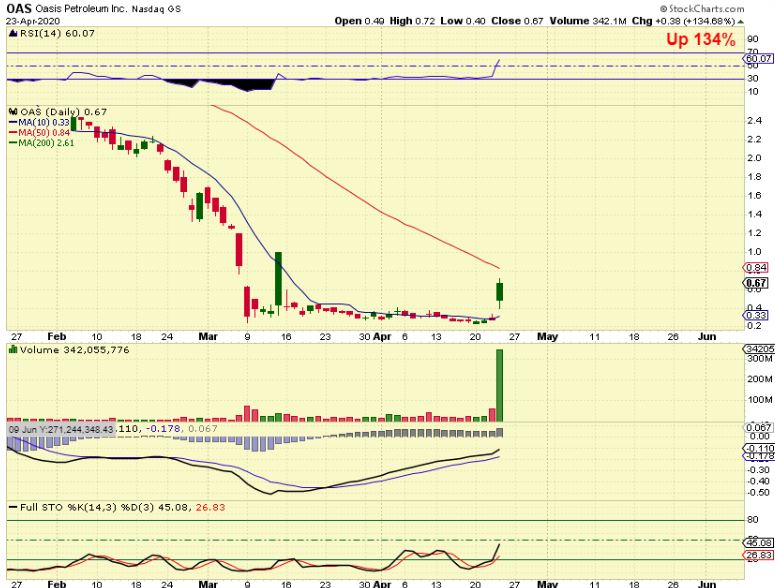Click the small icon beside RSI(14)
The height and width of the screenshot is (588, 775).
13,33
